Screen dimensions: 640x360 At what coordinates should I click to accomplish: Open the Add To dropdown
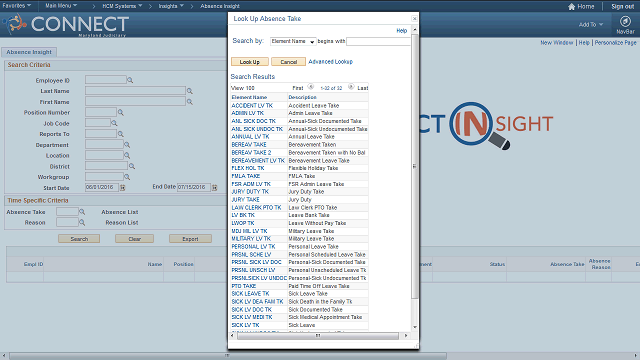(x=591, y=24)
